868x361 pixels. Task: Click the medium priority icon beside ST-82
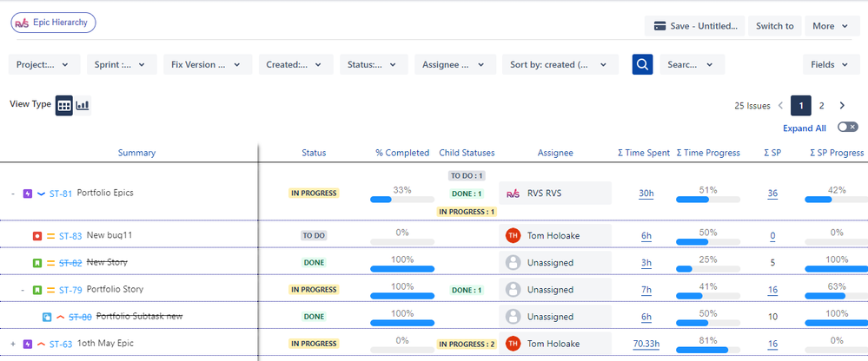pyautogui.click(x=51, y=263)
